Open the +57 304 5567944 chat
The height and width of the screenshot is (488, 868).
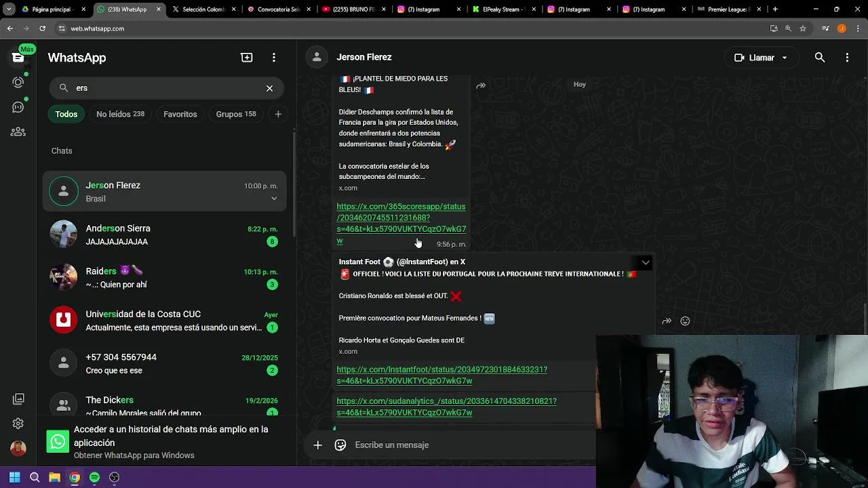click(165, 363)
